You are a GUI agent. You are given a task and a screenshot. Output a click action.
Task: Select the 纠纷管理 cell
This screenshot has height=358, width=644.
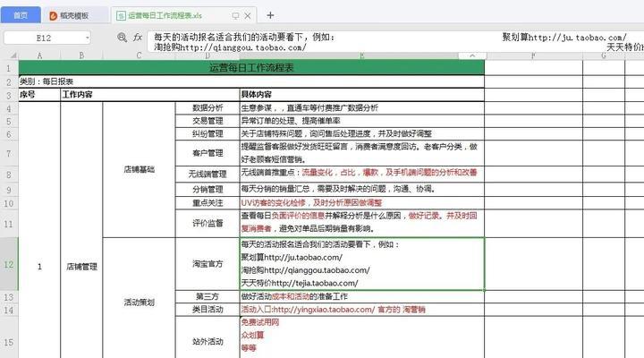pyautogui.click(x=208, y=133)
